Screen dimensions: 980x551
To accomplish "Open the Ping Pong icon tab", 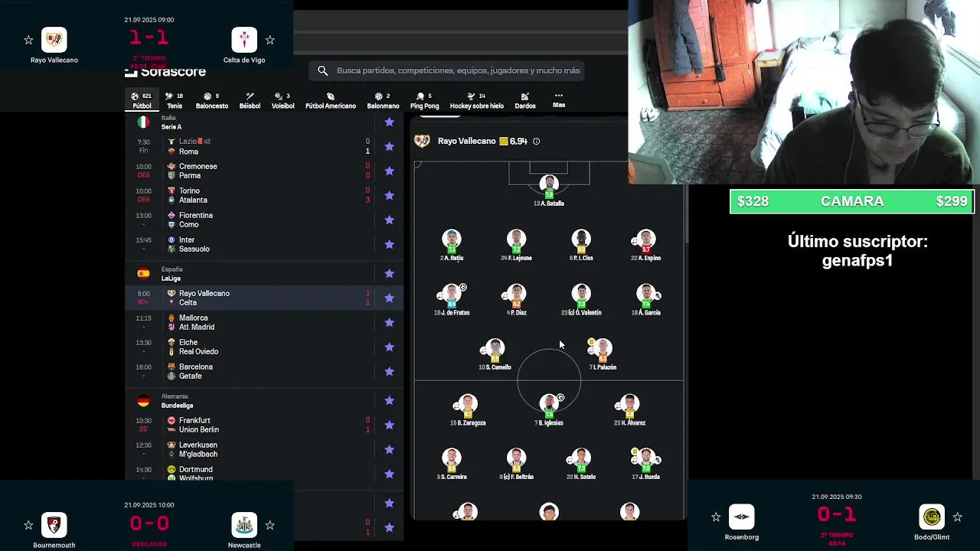I will (x=424, y=101).
